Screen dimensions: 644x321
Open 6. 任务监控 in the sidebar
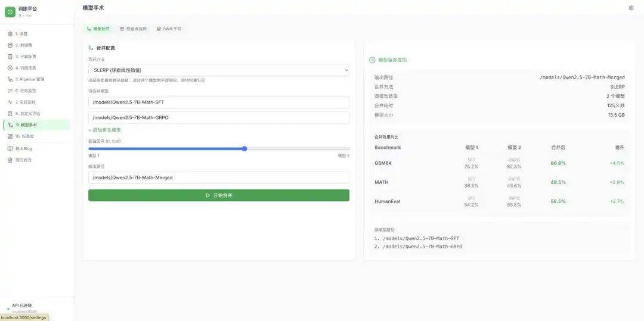pos(26,91)
